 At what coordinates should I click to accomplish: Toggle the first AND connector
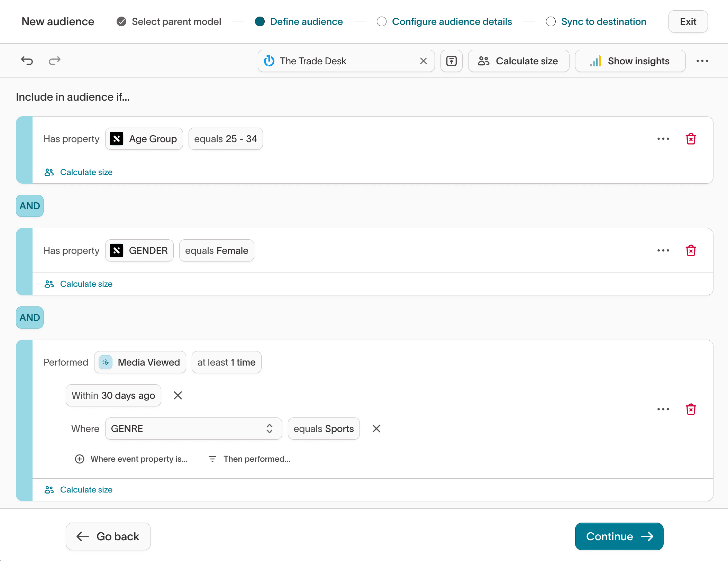coord(29,206)
